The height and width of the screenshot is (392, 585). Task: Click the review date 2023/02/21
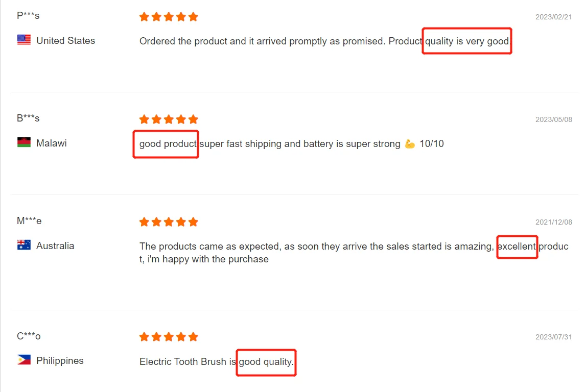(553, 17)
